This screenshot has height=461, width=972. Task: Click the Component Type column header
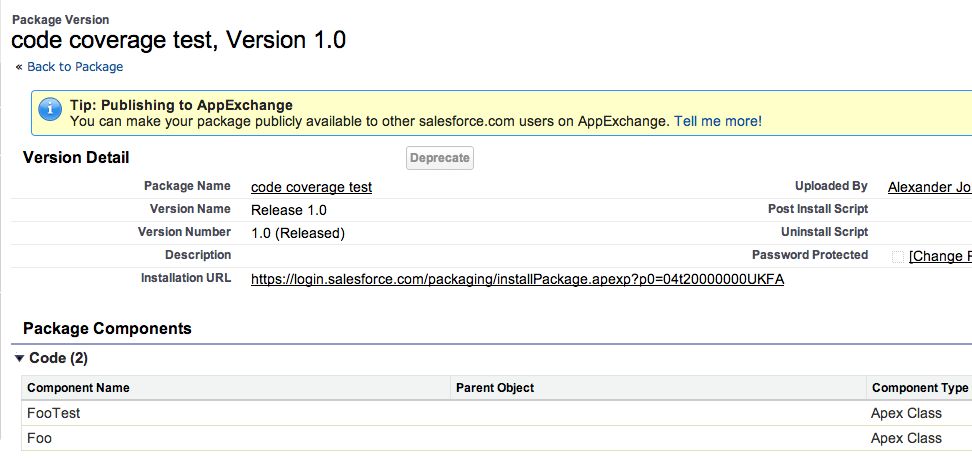[x=919, y=388]
